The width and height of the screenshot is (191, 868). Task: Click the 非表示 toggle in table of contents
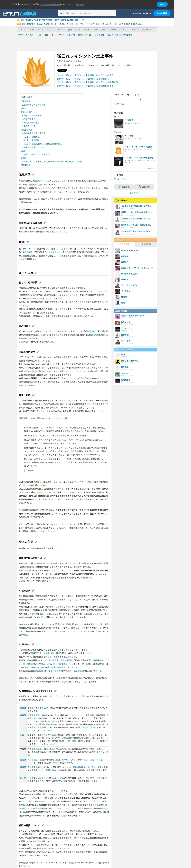click(x=30, y=97)
